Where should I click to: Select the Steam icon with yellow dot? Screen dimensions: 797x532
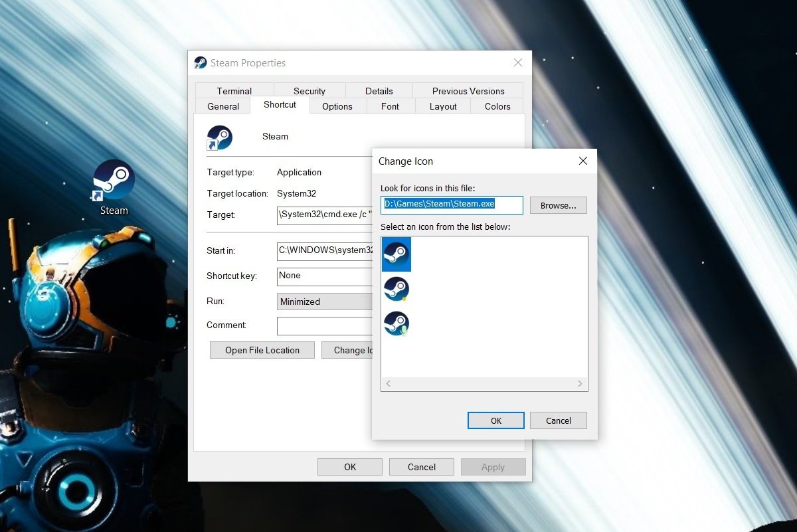click(x=397, y=289)
